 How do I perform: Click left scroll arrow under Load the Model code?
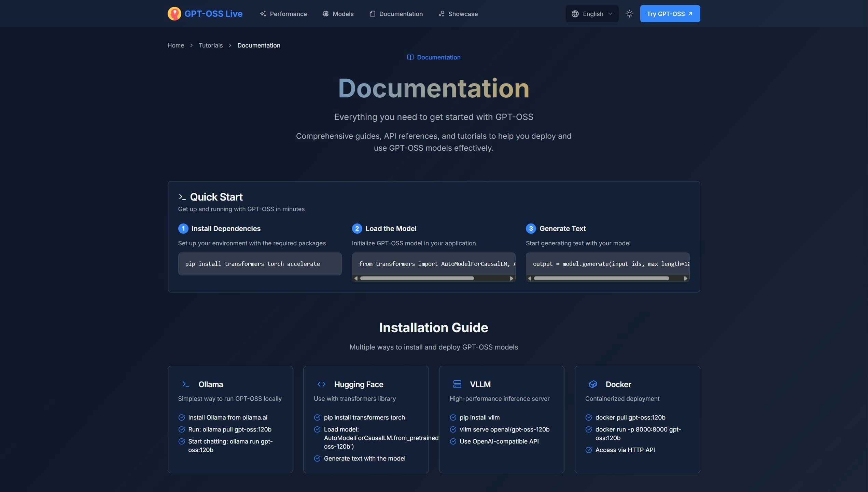pyautogui.click(x=356, y=278)
